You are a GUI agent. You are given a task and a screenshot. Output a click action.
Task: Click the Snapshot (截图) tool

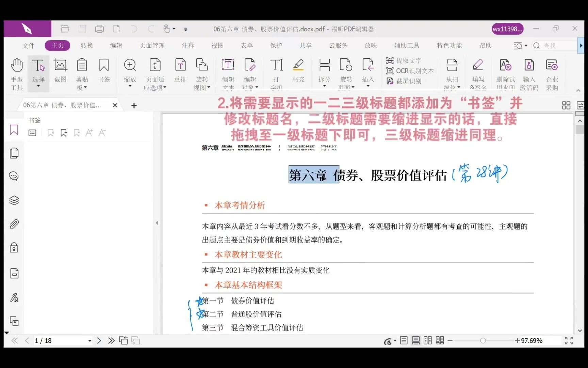tap(60, 70)
